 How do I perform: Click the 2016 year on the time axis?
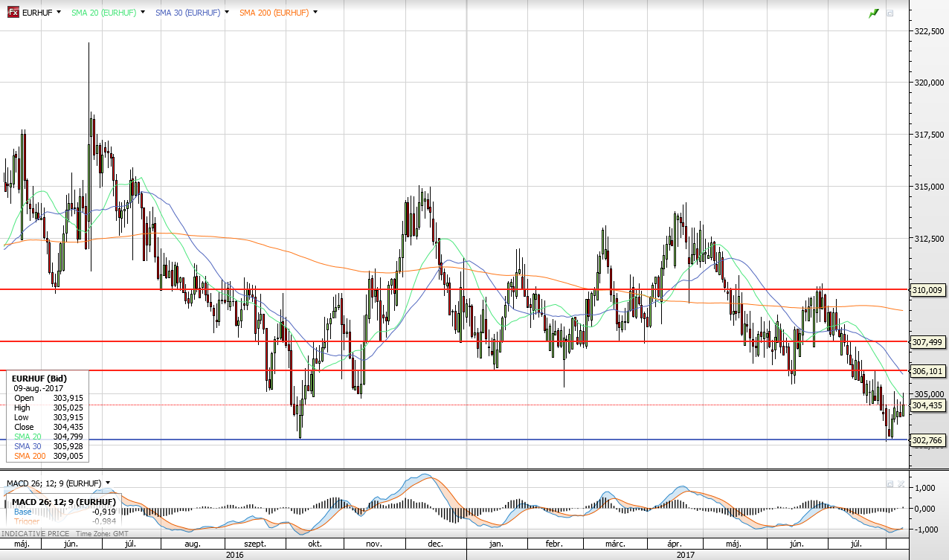(x=234, y=554)
